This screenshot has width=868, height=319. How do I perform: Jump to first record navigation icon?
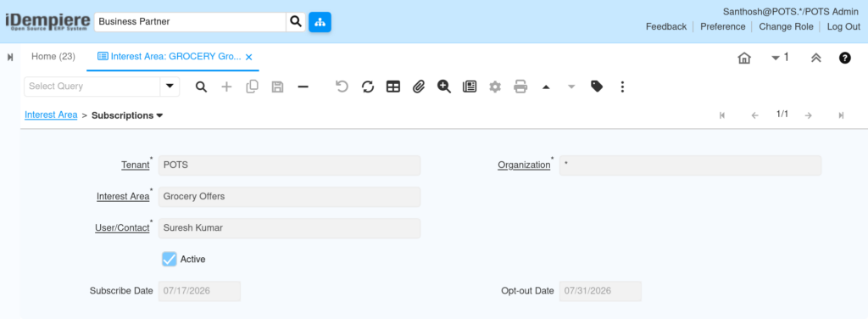[x=722, y=115]
